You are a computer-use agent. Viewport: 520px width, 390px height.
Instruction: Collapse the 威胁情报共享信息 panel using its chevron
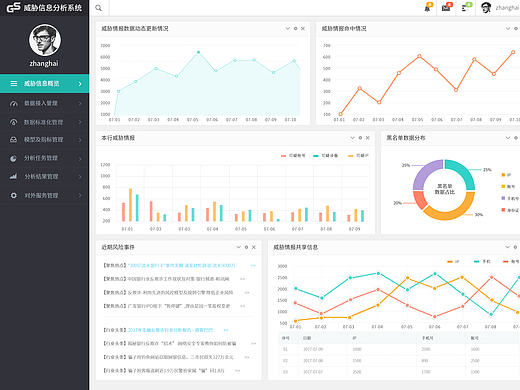507,247
